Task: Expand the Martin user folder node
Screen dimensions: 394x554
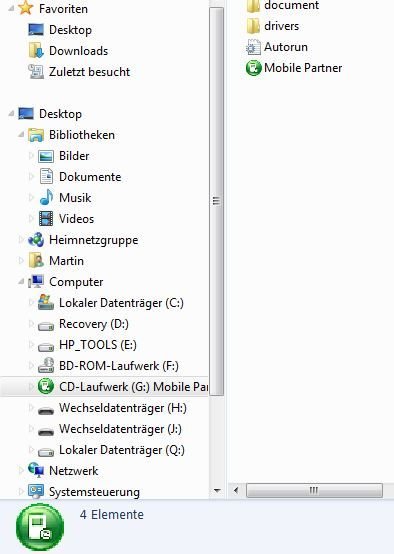Action: coord(21,261)
